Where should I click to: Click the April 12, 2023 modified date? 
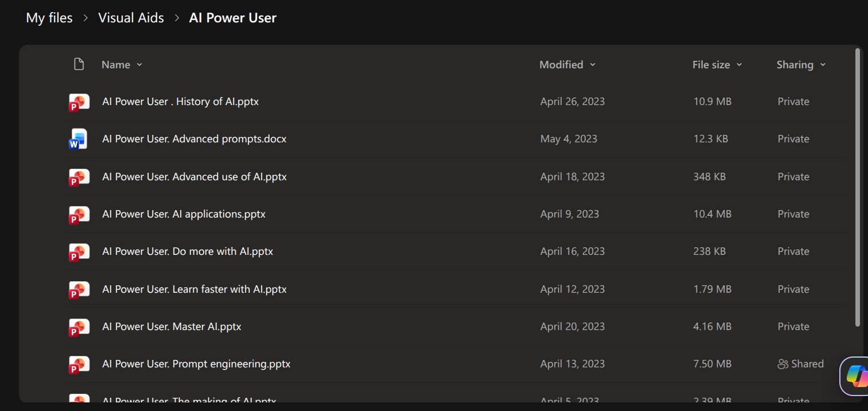[573, 289]
